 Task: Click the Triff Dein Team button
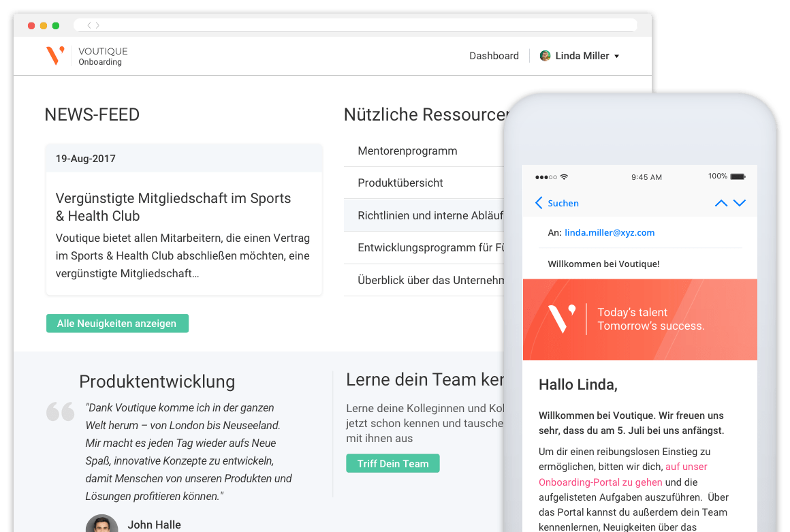[393, 463]
